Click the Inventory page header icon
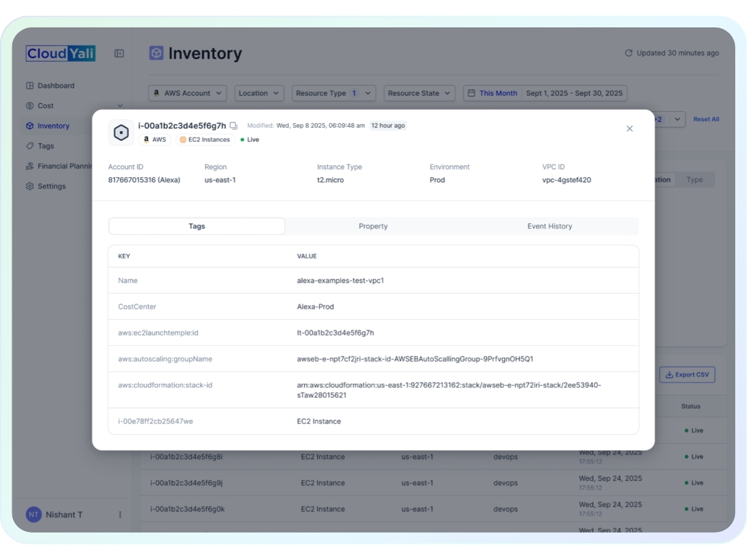 pyautogui.click(x=156, y=53)
